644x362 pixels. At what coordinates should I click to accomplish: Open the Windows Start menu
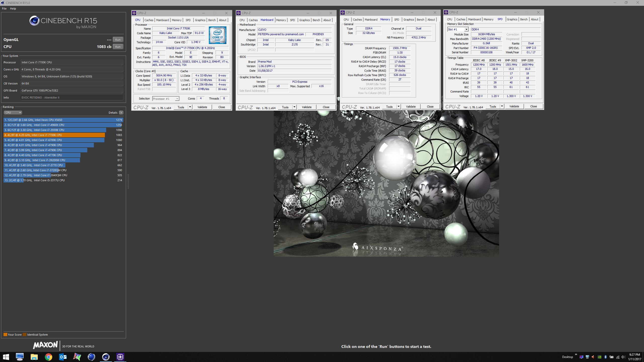point(6,357)
